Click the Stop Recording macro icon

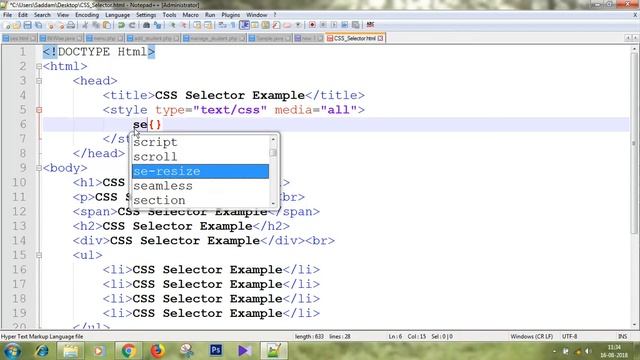323,25
